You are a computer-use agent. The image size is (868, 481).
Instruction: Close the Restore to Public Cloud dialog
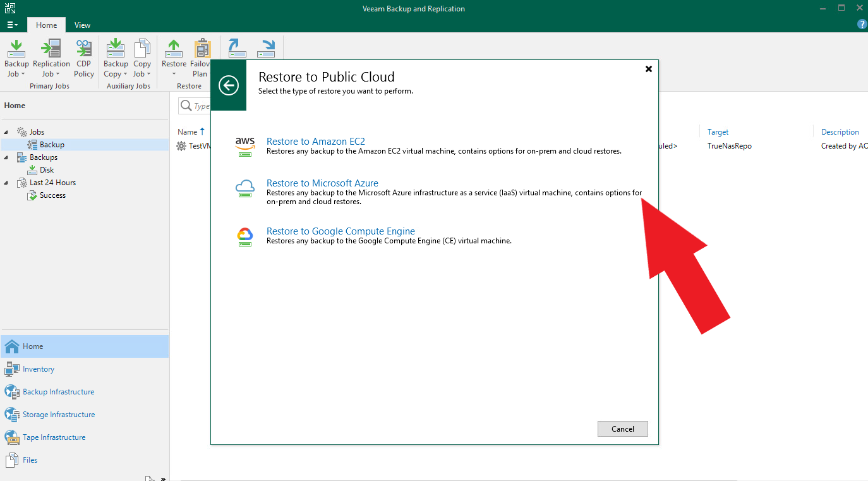click(x=649, y=69)
